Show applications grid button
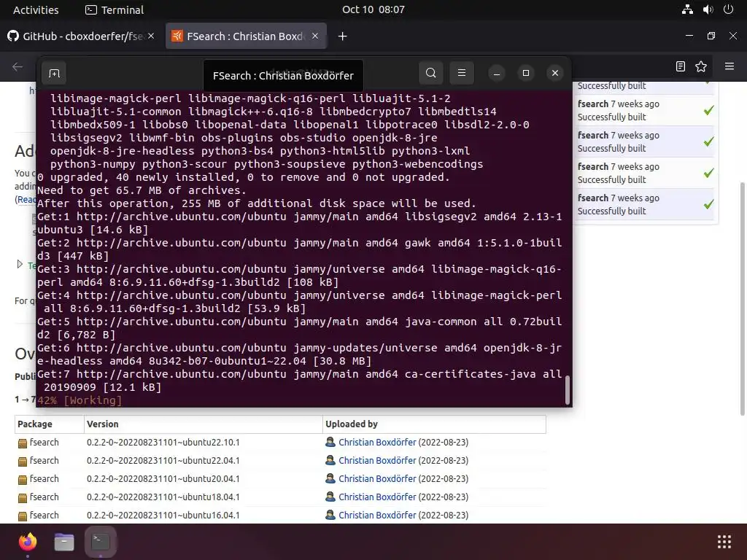Viewport: 747px width, 560px height. coord(724,542)
